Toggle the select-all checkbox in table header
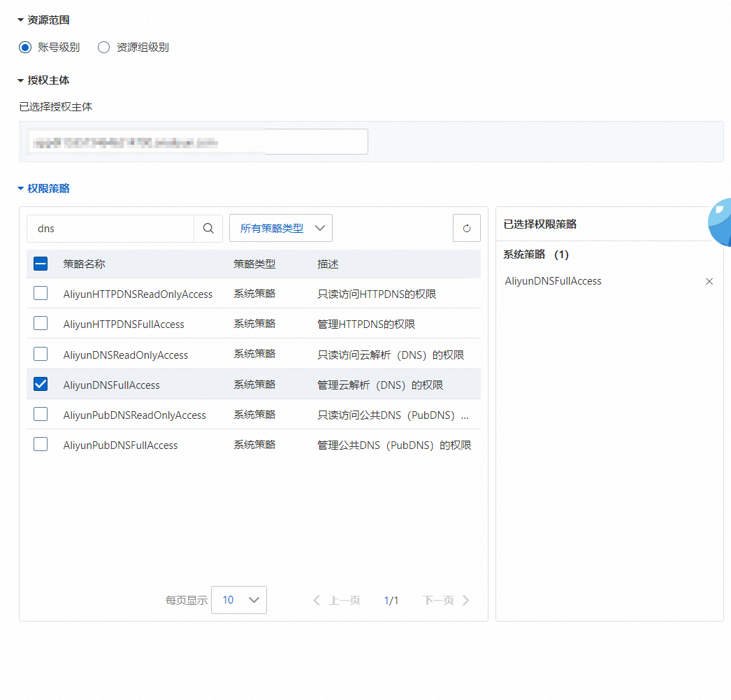 [41, 264]
